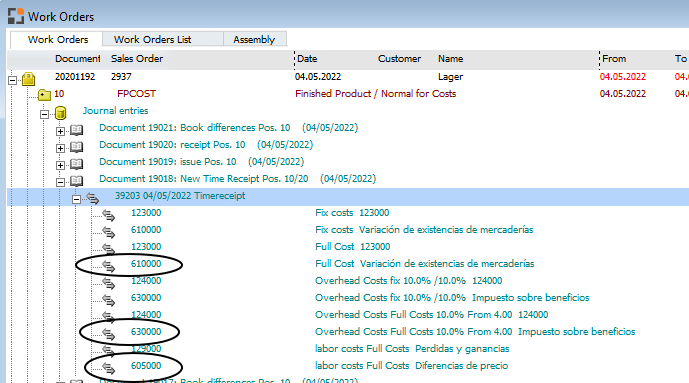689x383 pixels.
Task: Sort by the Sales Order column header
Action: pyautogui.click(x=137, y=59)
